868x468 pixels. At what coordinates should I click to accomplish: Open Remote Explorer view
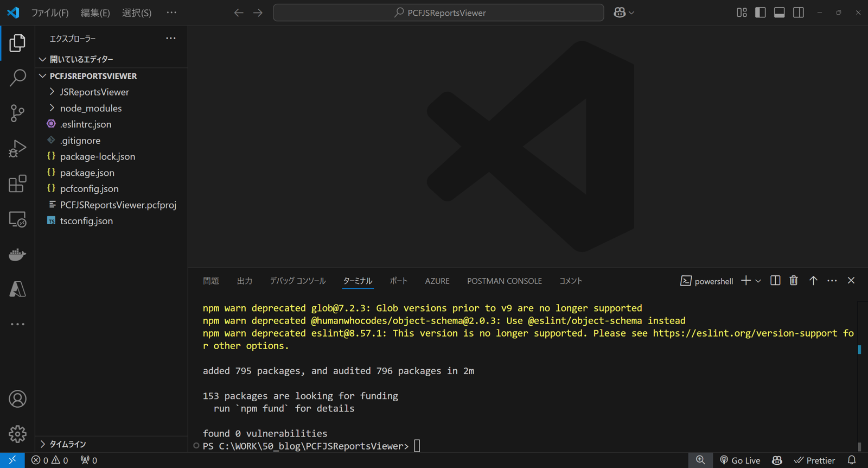[17, 219]
